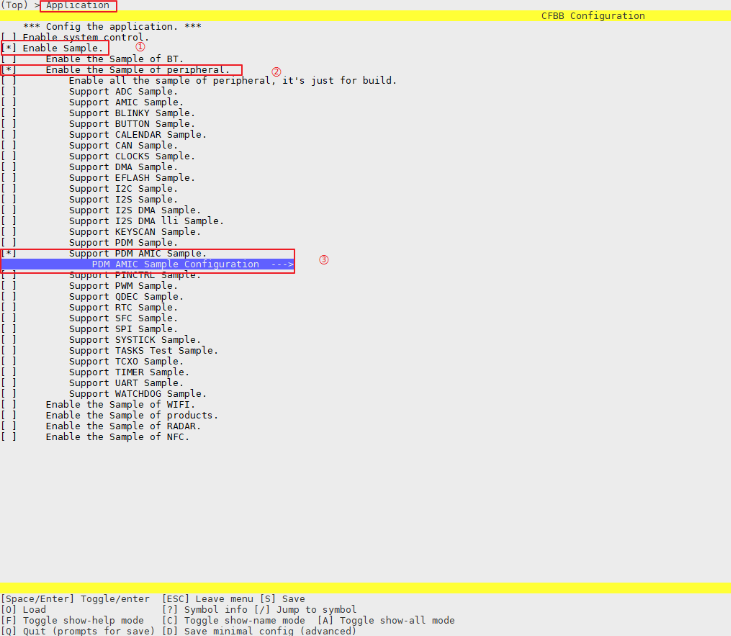Enable Support WATCHDOG Sample

pos(9,394)
